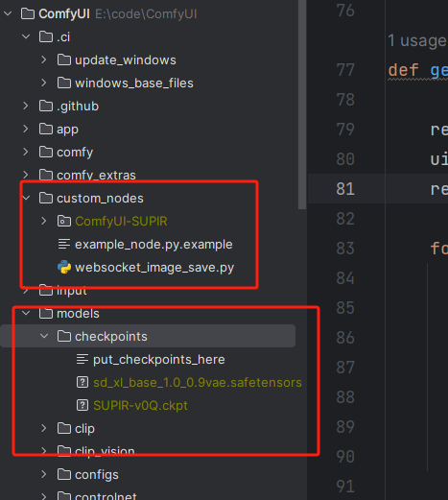Select the ComfyUI project root row
The width and height of the screenshot is (448, 500).
(x=148, y=13)
